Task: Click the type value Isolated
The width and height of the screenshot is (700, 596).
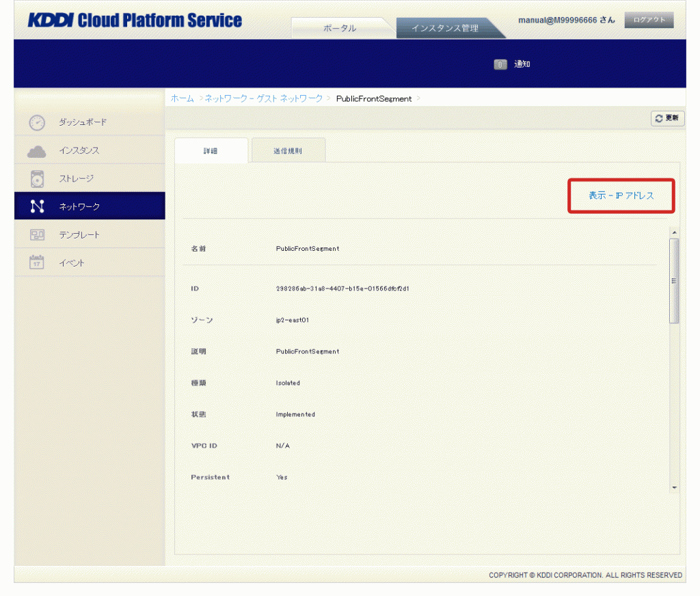Action: (288, 383)
